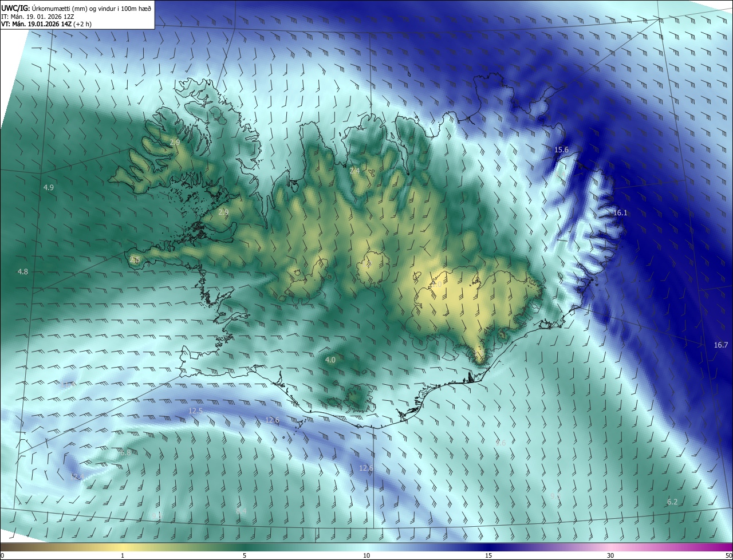Click the 4.8 value label
Screen dimensions: 733x560
coord(23,272)
